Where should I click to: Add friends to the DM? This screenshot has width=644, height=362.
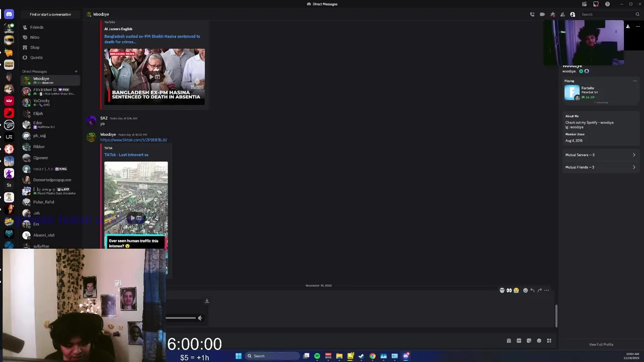tap(562, 14)
